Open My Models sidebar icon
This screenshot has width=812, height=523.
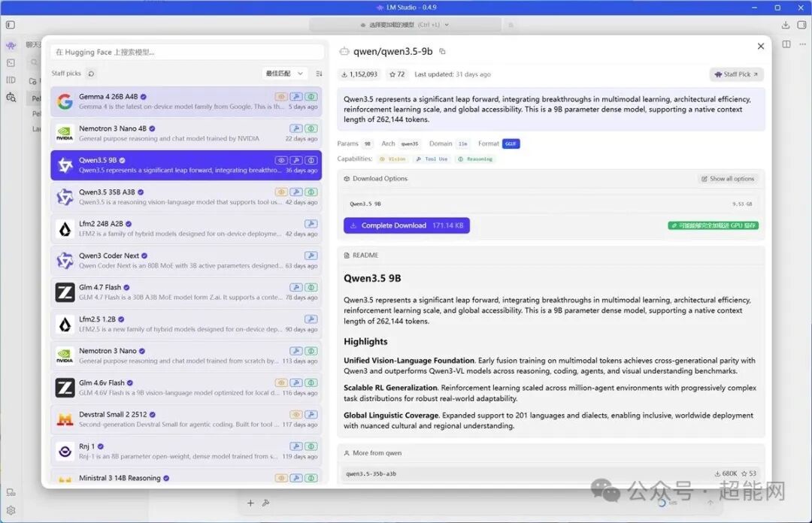click(11, 80)
